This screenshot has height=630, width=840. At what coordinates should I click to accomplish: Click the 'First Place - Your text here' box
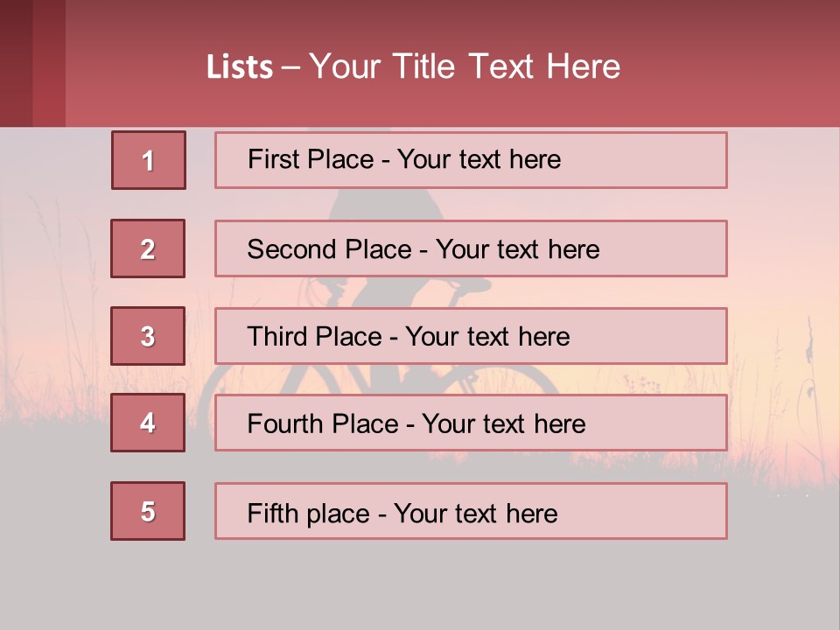[x=471, y=160]
